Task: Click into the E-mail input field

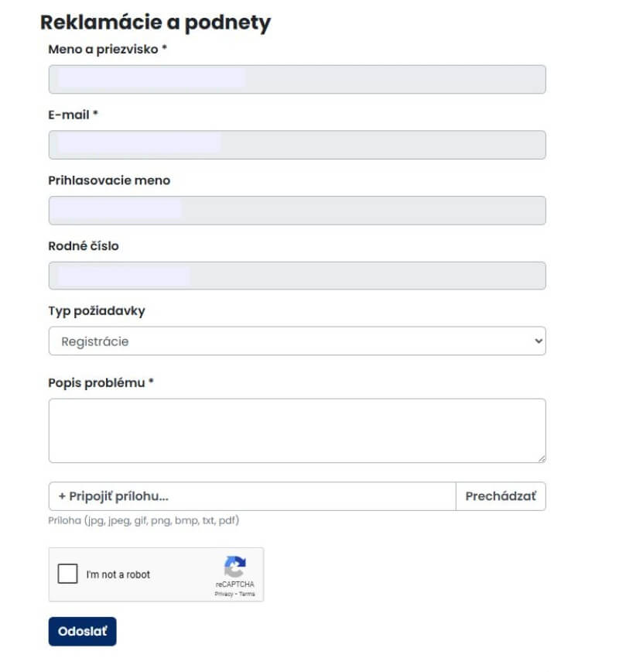Action: click(x=296, y=145)
